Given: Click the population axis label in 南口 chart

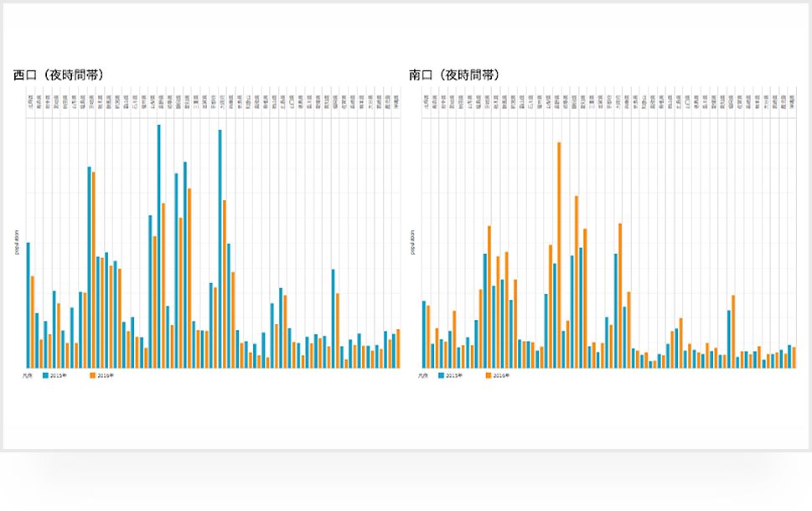Looking at the screenshot, I should 413,242.
